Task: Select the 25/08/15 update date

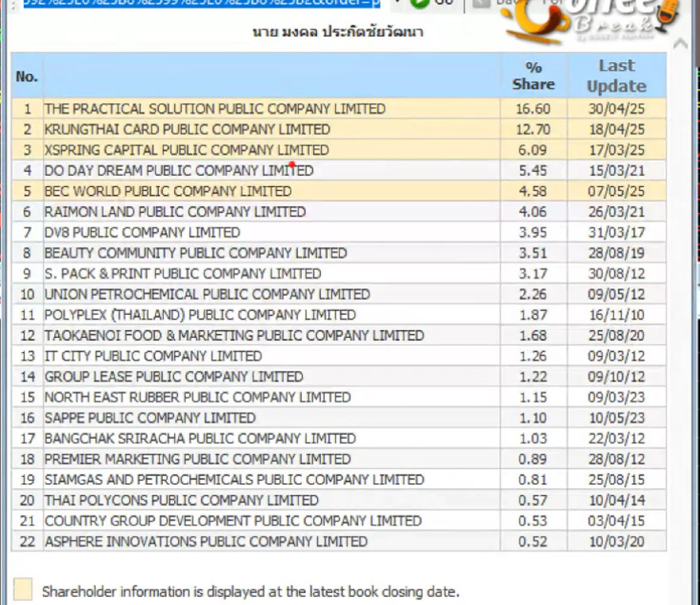Action: click(x=617, y=479)
